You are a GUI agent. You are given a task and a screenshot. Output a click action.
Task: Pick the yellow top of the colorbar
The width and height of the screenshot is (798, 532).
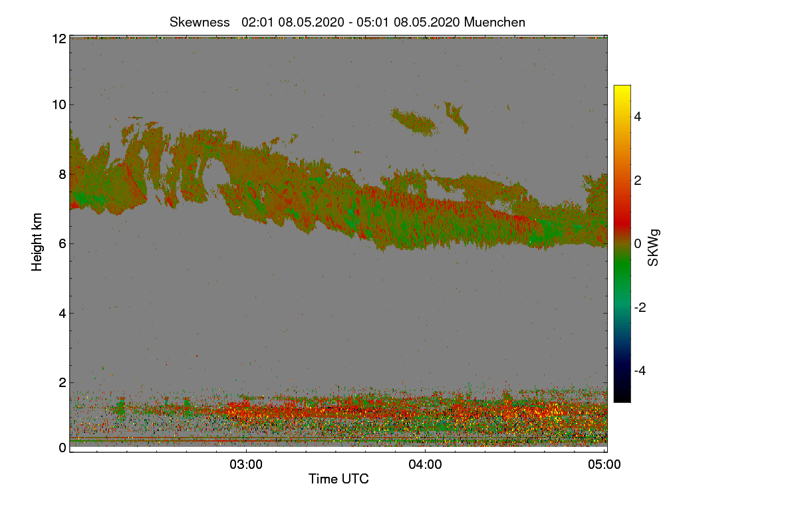pyautogui.click(x=622, y=92)
